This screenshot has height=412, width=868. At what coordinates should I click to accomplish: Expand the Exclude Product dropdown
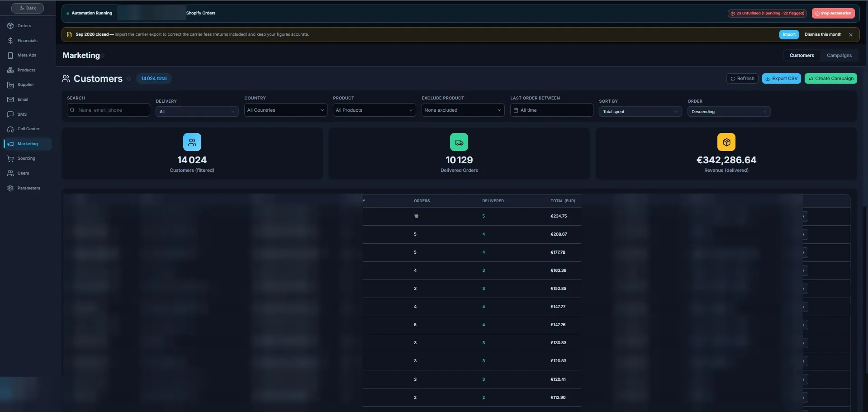[x=463, y=110]
